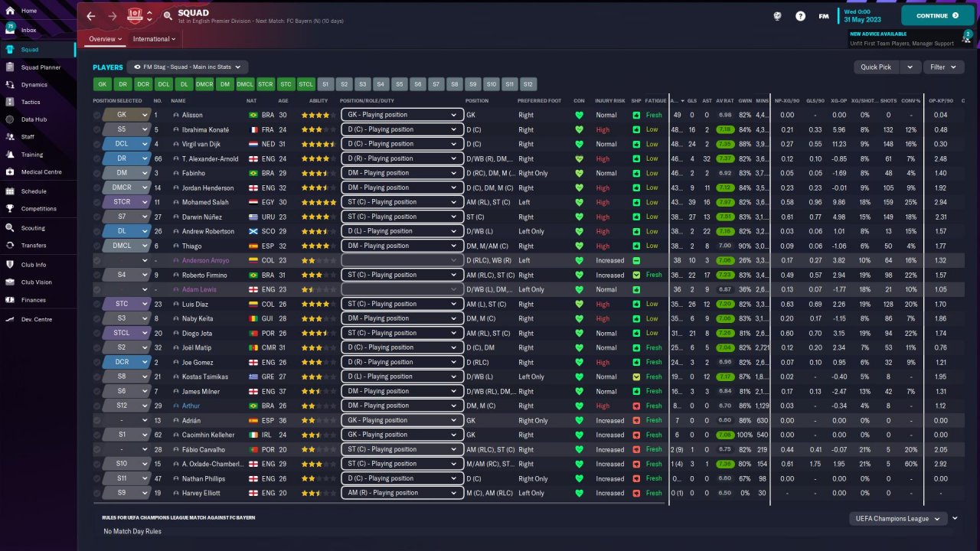Toggle selection circle for Mohamed Salah's row
Image resolution: width=980 pixels, height=551 pixels.
(x=97, y=202)
